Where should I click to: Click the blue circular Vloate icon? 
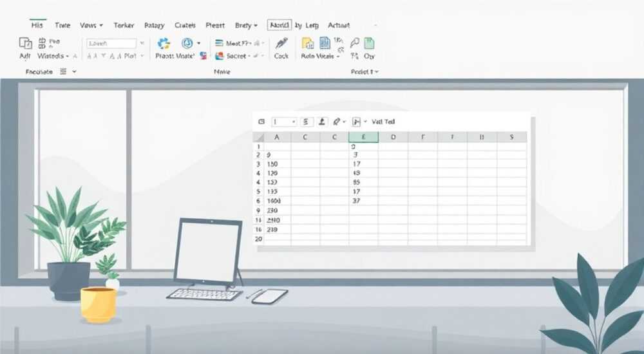[x=187, y=43]
